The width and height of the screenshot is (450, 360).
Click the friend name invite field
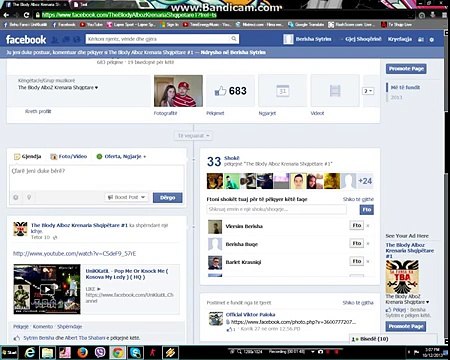coord(276,209)
